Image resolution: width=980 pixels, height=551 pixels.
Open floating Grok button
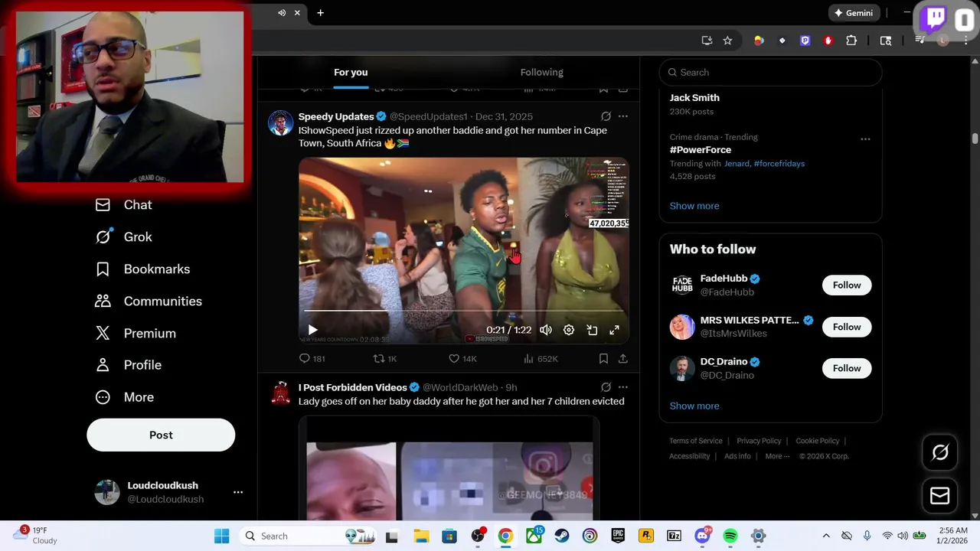click(x=939, y=452)
